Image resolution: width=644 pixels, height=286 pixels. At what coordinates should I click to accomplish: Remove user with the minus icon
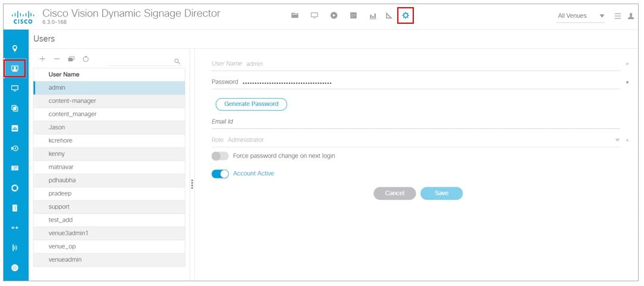coord(56,59)
